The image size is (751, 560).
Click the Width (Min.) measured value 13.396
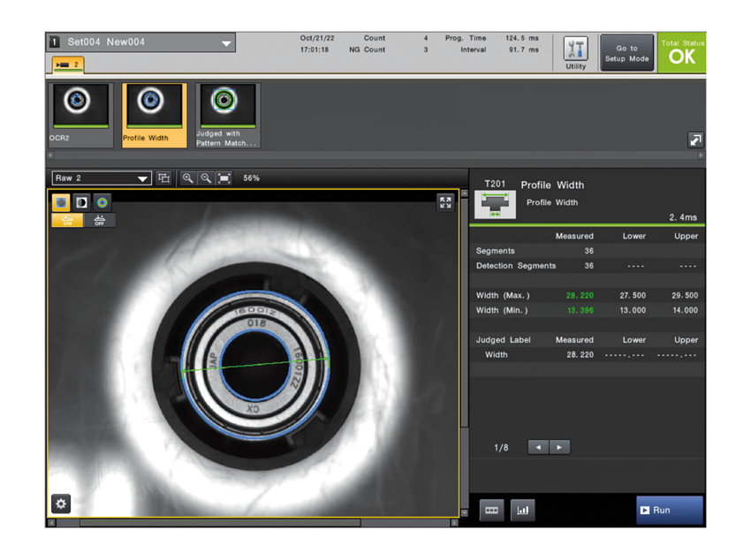[x=580, y=310]
